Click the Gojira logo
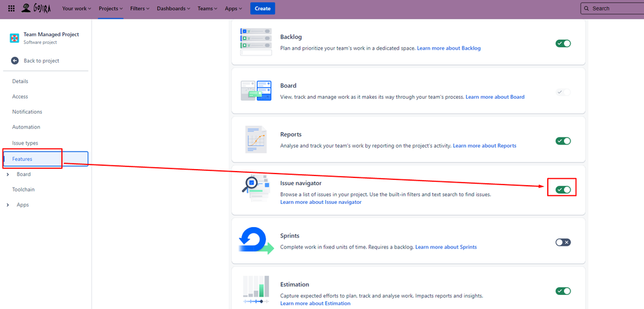The width and height of the screenshot is (644, 309). point(36,8)
